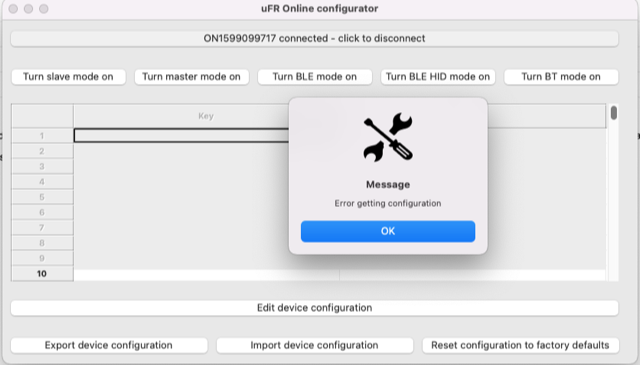640x365 pixels.
Task: Turn master mode on
Action: pos(192,77)
